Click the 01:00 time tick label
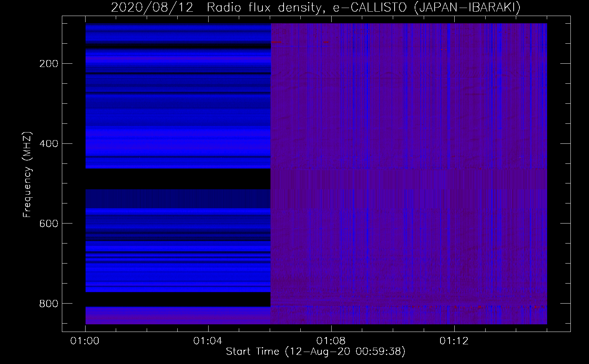Viewport: 589px width, 364px height. click(85, 341)
